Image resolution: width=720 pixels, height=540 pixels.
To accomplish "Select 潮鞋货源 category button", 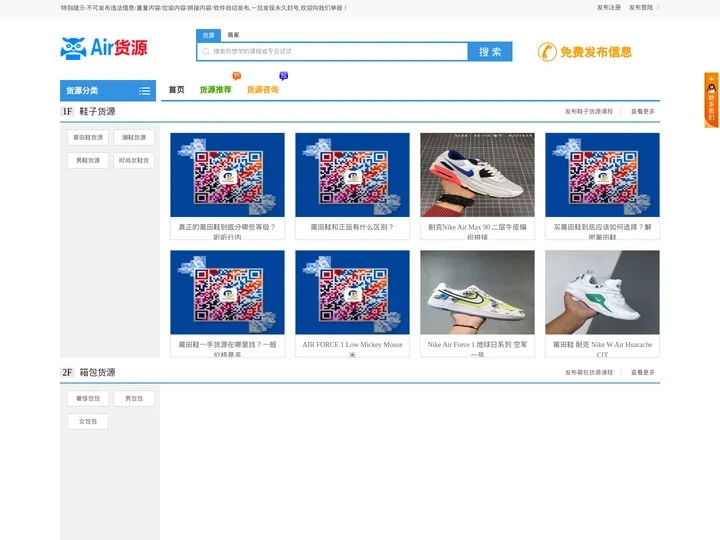I will coord(134,137).
